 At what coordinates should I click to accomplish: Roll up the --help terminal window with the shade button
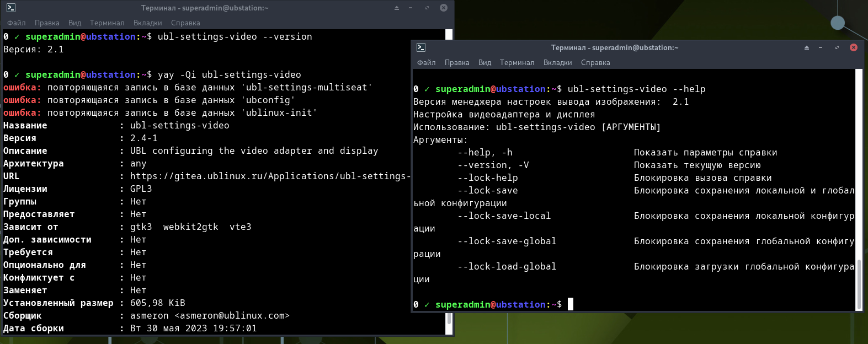[x=806, y=47]
